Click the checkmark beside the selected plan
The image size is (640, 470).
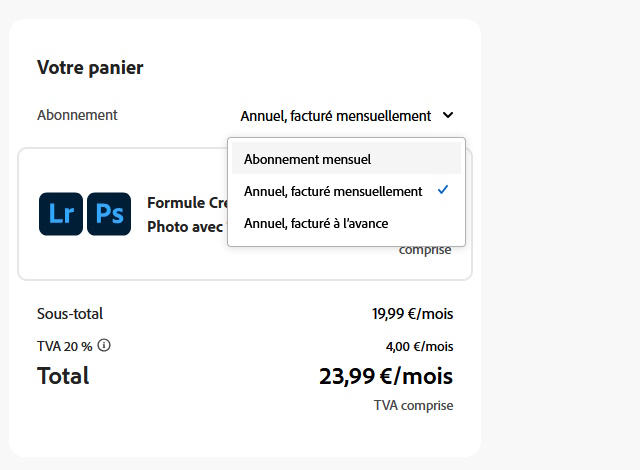(443, 190)
